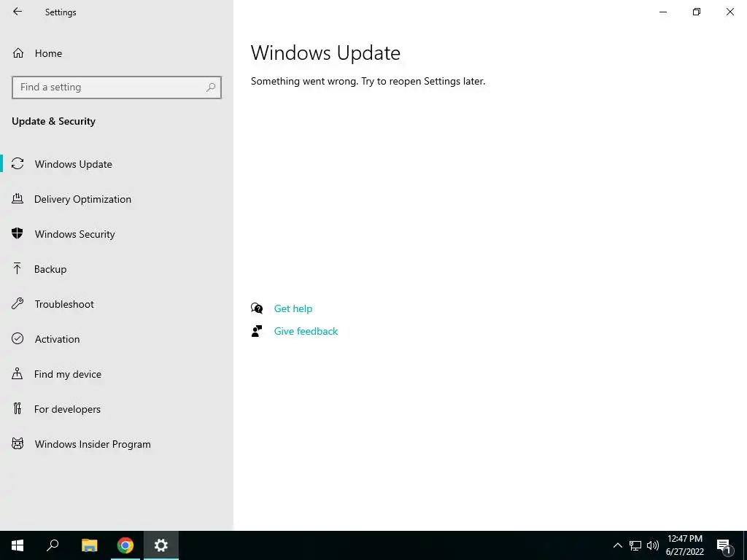Click the 'Something went wrong' error message
Viewport: 747px width, 560px height.
pyautogui.click(x=368, y=82)
